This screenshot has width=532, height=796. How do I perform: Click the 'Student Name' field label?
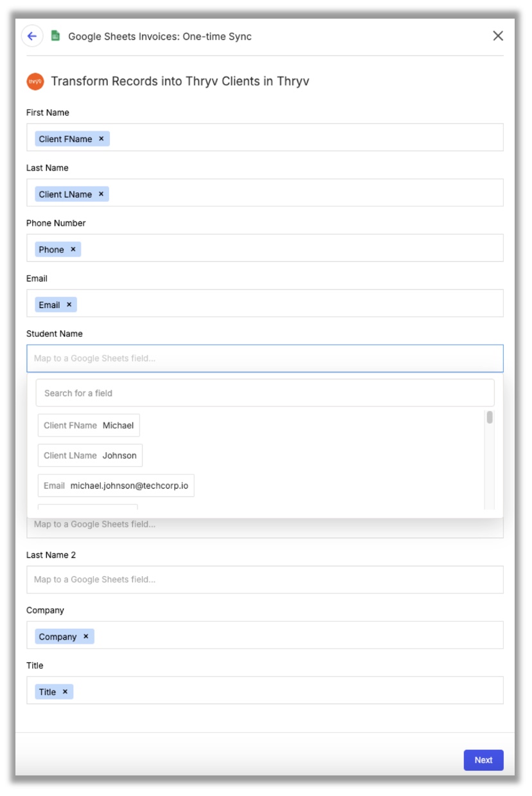point(55,334)
